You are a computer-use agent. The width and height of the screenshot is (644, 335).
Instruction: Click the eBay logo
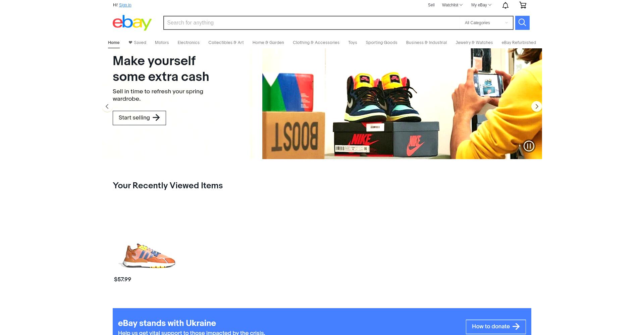132,23
